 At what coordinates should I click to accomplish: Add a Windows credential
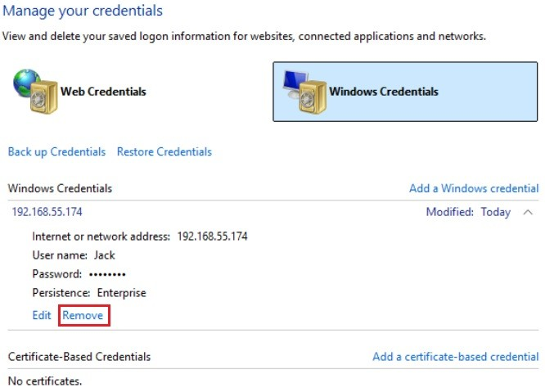click(x=474, y=188)
